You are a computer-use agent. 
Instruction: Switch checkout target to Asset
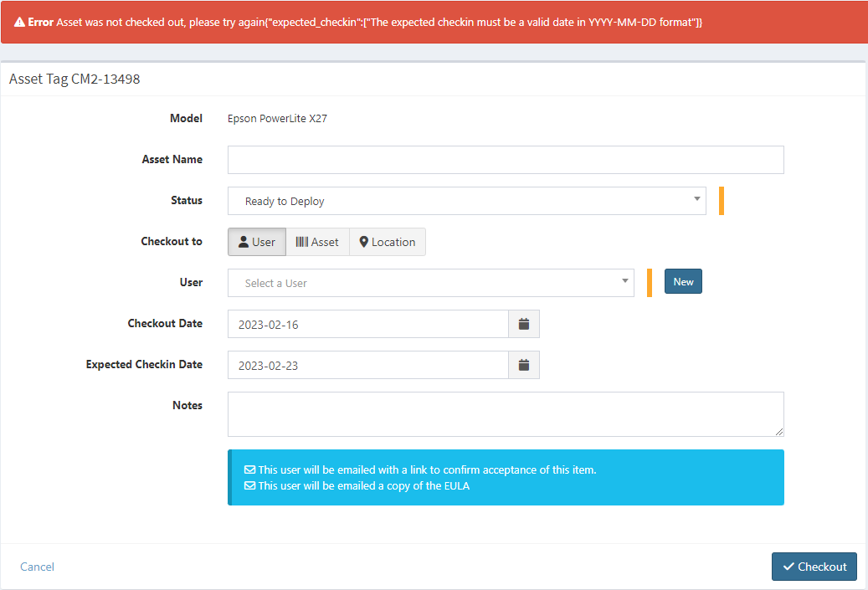tap(317, 242)
